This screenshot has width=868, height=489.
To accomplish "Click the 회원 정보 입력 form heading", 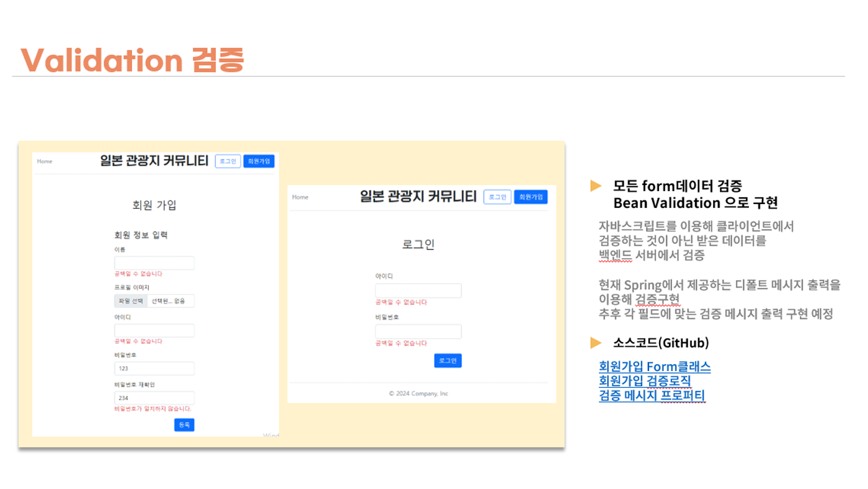I will [x=141, y=235].
